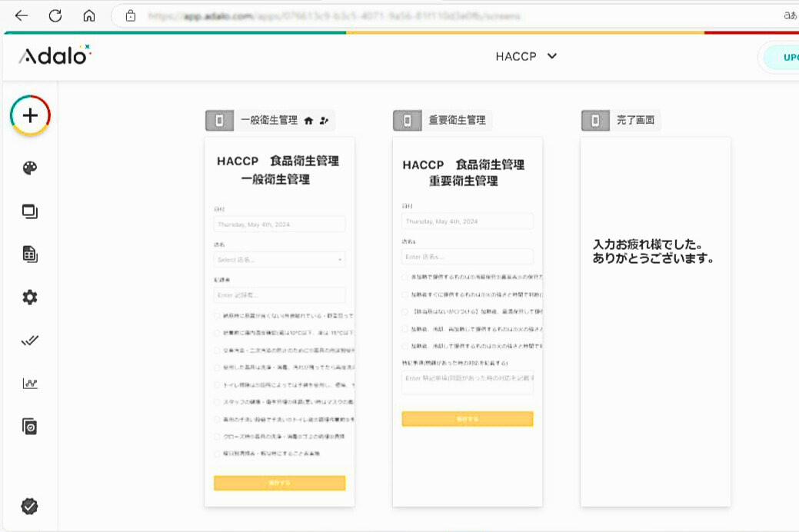799x532 pixels.
Task: Click the 特記事項 label above the text area
Action: coord(455,364)
